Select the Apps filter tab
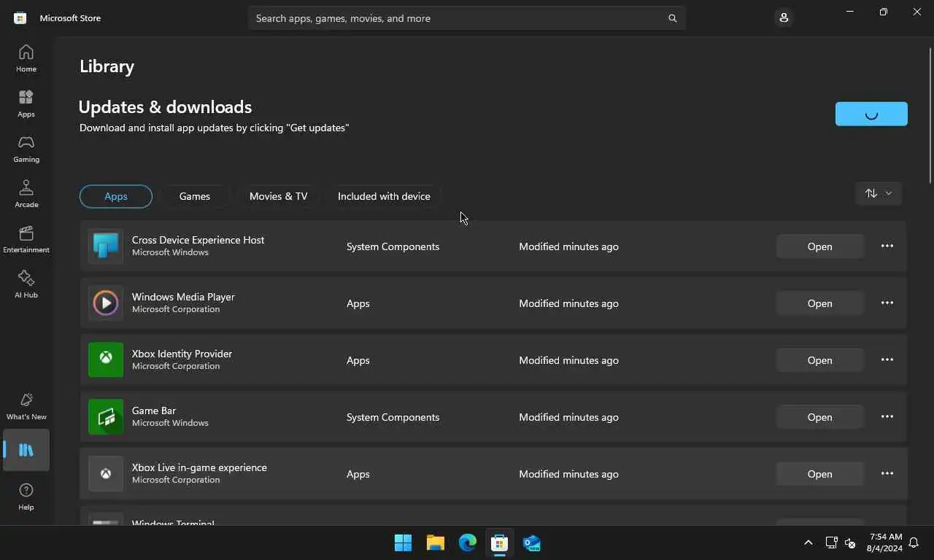This screenshot has width=934, height=560. tap(116, 196)
